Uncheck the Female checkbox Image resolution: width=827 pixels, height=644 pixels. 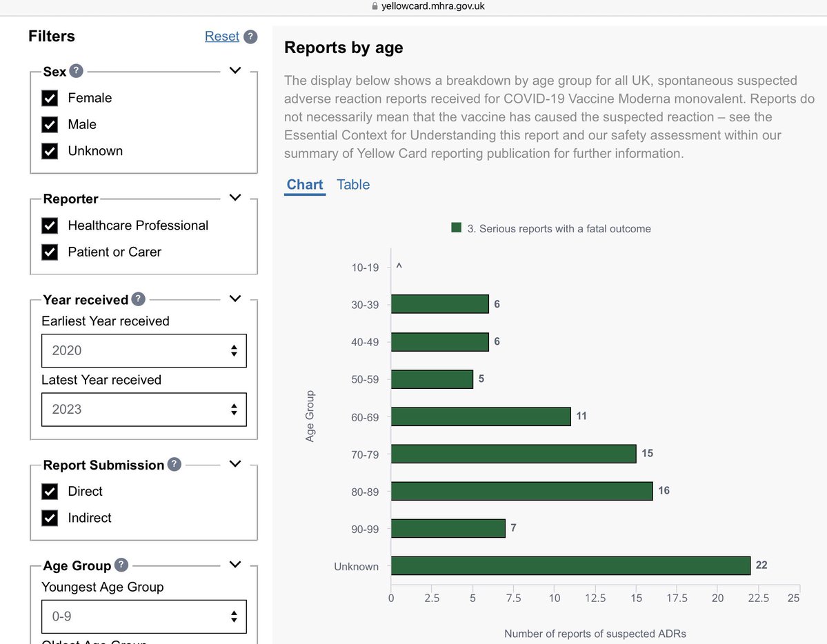[x=50, y=98]
